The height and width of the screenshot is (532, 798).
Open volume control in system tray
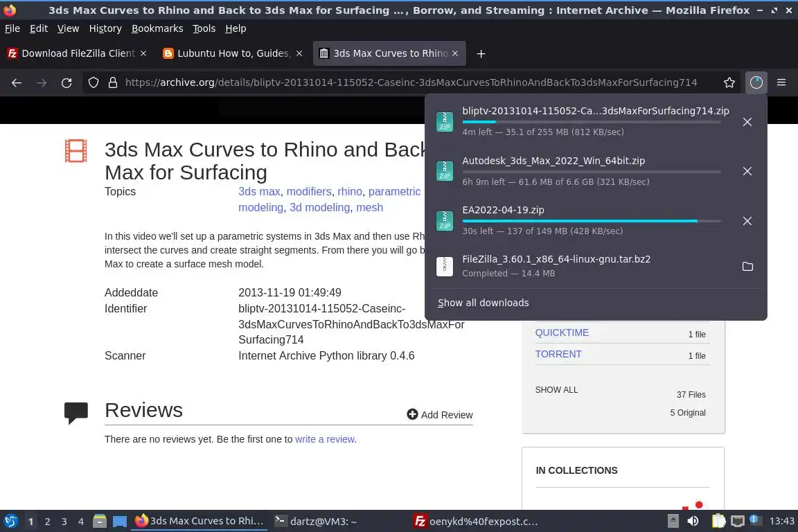[693, 521]
